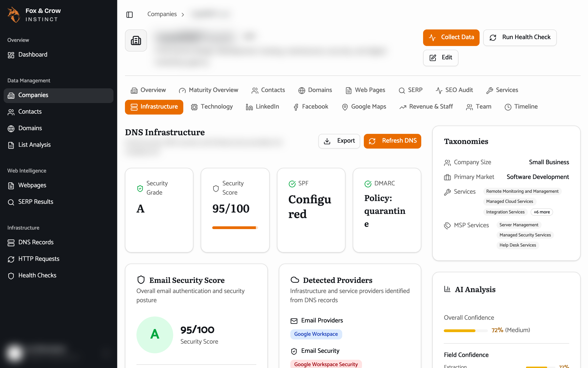
Task: Switch to the Revenue & Staff tab
Action: [x=427, y=107]
